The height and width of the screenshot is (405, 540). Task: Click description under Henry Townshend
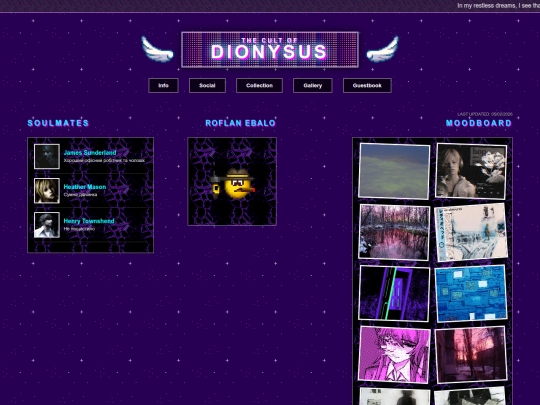click(79, 229)
